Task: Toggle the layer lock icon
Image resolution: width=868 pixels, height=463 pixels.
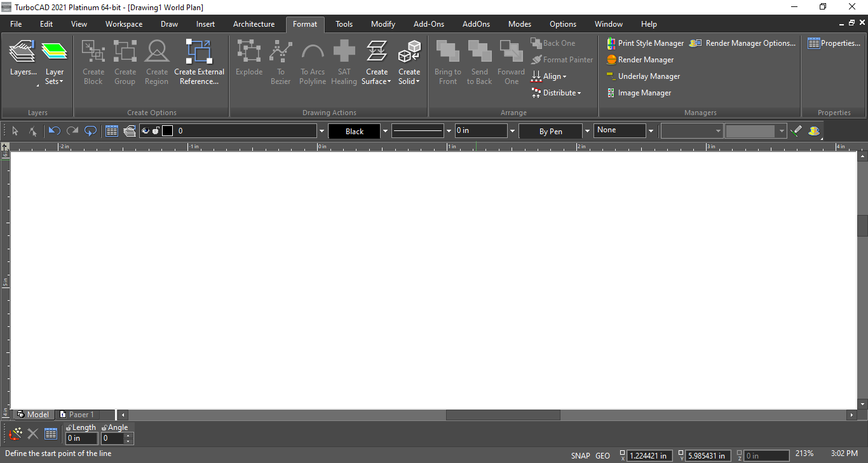Action: [156, 131]
